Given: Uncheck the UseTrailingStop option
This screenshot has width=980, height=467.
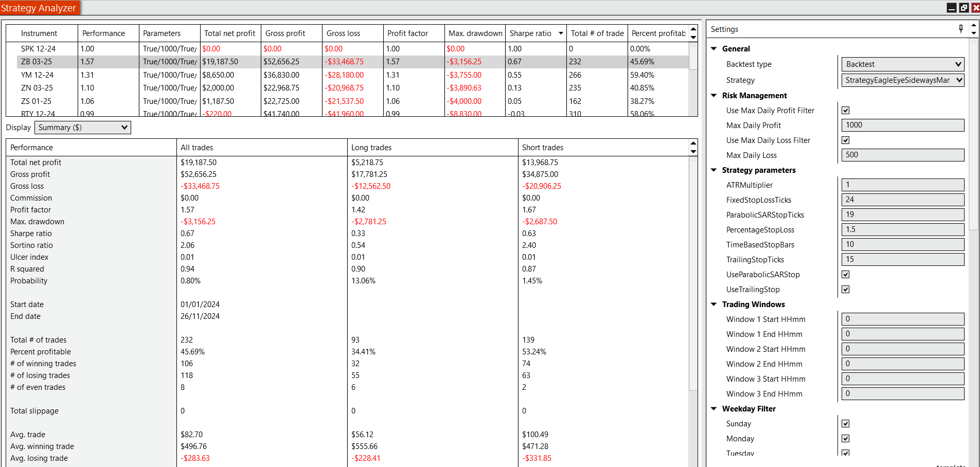Looking at the screenshot, I should (845, 290).
